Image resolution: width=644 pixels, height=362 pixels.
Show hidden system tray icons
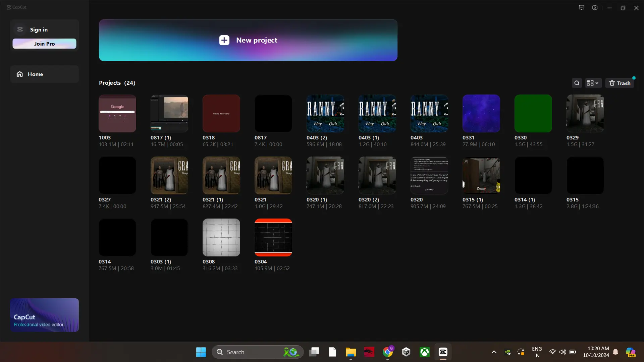tap(494, 352)
